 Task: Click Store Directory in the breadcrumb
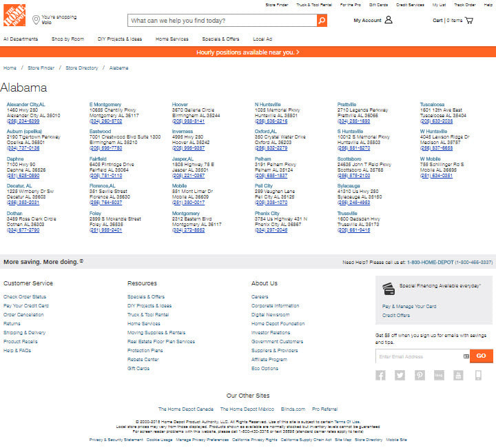[x=81, y=68]
